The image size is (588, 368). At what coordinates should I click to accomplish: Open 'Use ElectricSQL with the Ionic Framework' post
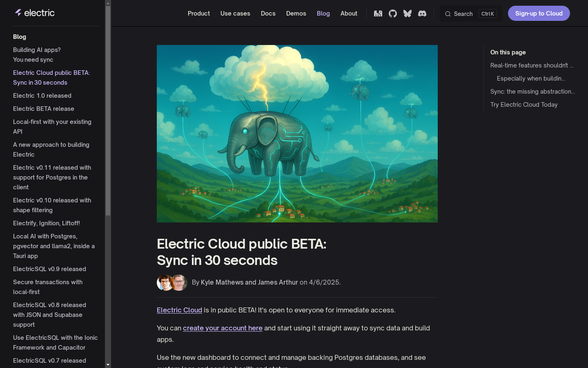click(55, 343)
